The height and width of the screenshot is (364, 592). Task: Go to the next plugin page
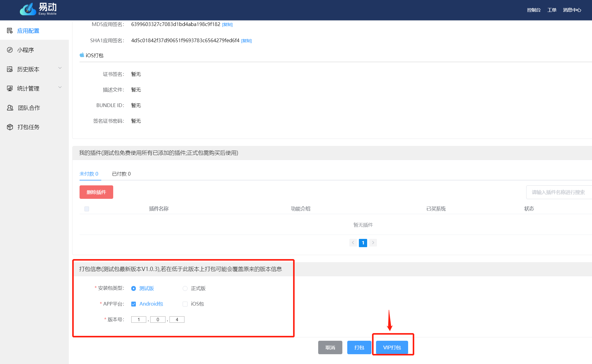[x=373, y=243]
